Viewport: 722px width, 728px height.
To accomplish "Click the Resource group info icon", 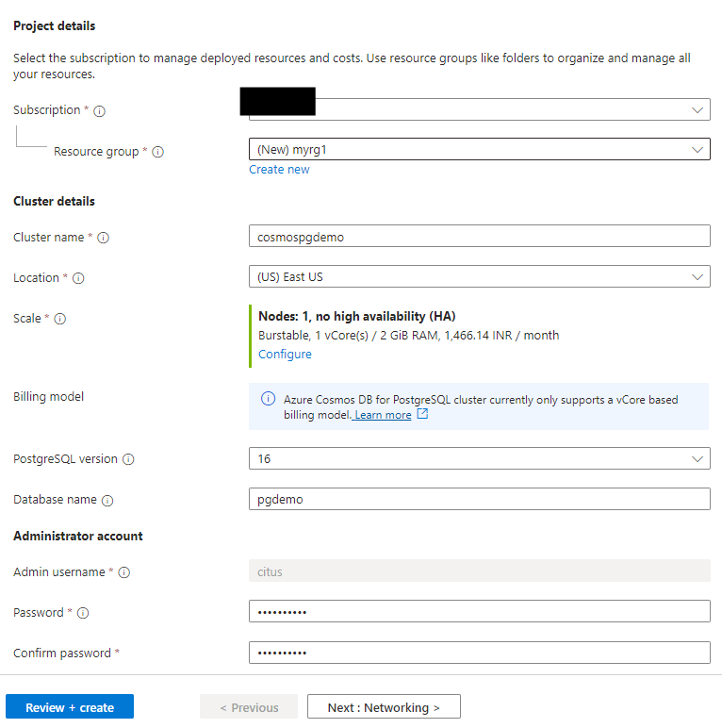I will click(158, 152).
